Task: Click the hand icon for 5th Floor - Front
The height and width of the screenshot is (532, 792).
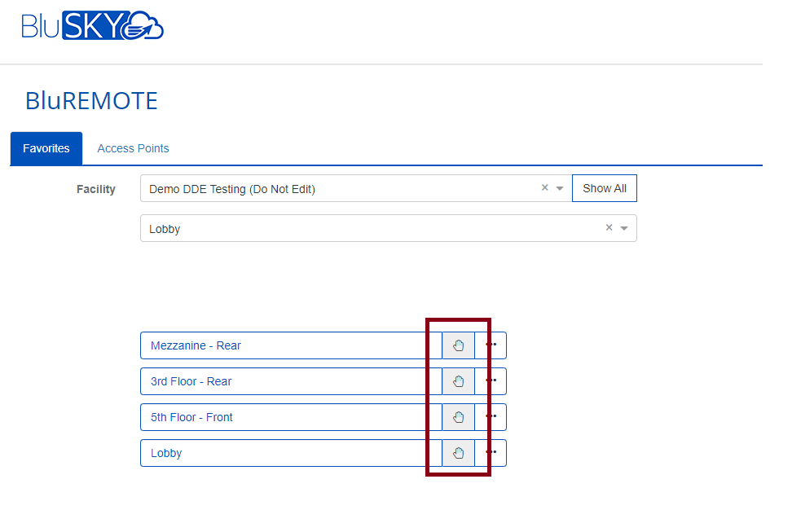Action: click(x=458, y=417)
